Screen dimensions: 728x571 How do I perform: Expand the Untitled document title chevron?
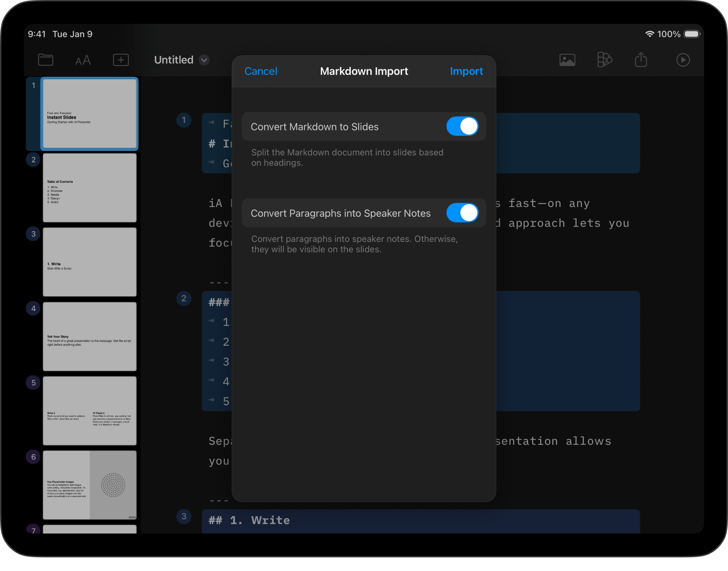pyautogui.click(x=204, y=60)
